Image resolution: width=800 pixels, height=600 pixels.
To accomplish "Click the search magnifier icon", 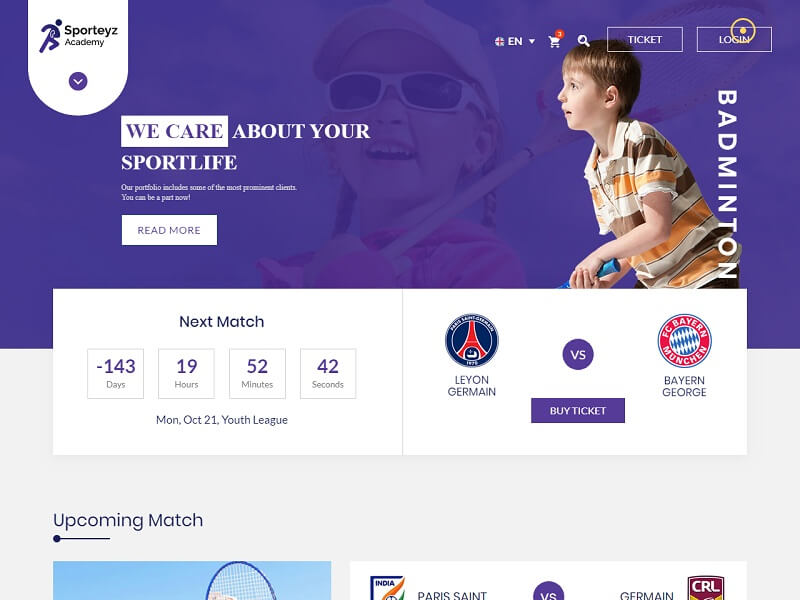I will point(583,41).
